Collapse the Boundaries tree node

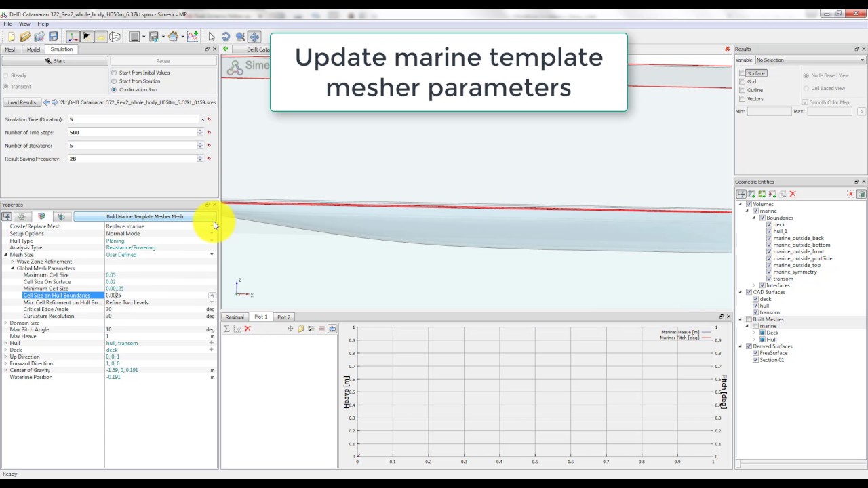(x=754, y=218)
